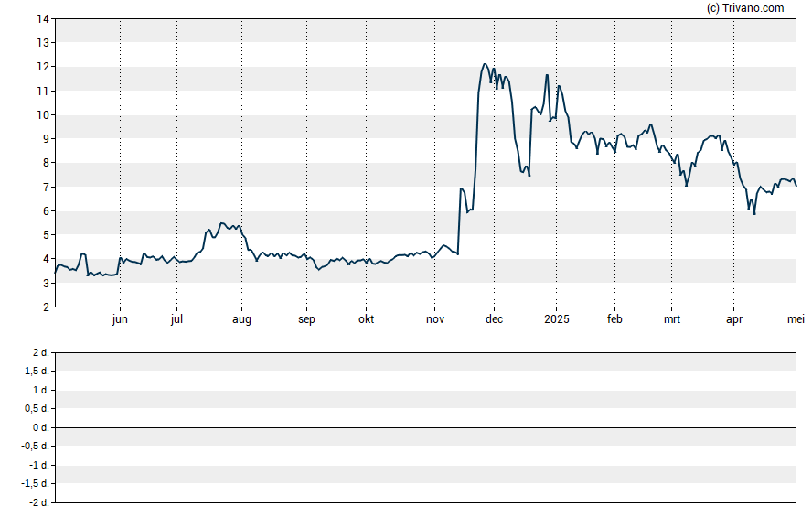Click the '-1 d.' label in lower chart

click(39, 465)
